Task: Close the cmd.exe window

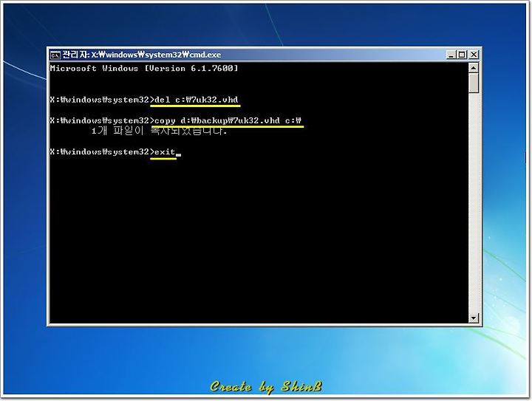Action: [474, 55]
